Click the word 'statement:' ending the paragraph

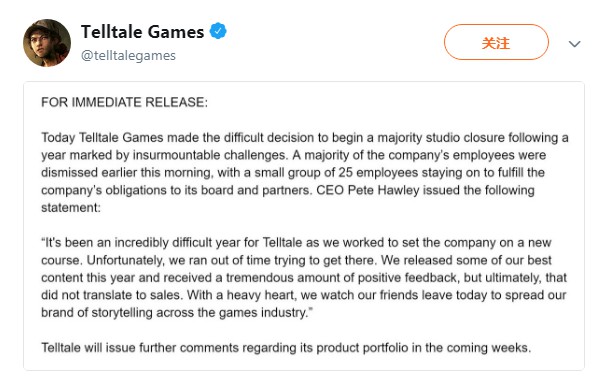pyautogui.click(x=71, y=208)
